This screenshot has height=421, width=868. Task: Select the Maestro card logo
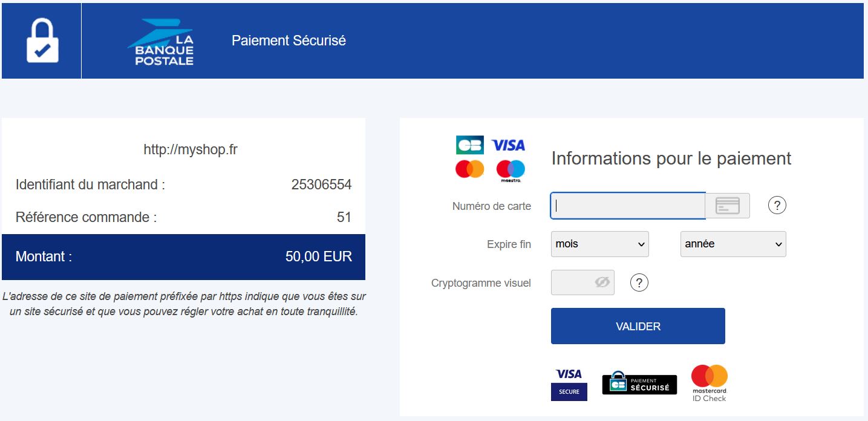pyautogui.click(x=511, y=171)
